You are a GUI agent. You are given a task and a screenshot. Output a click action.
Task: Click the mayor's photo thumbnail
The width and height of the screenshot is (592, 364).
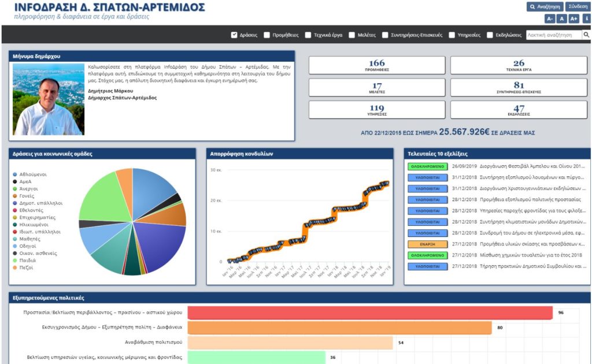tap(49, 99)
